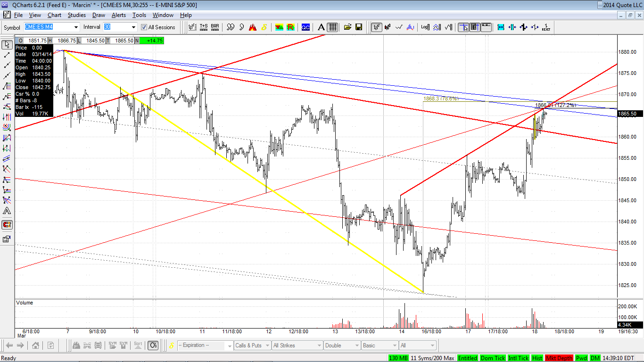Viewport: 644px width, 362px height.
Task: Open the Symbol dropdown arrow
Action: (76, 27)
